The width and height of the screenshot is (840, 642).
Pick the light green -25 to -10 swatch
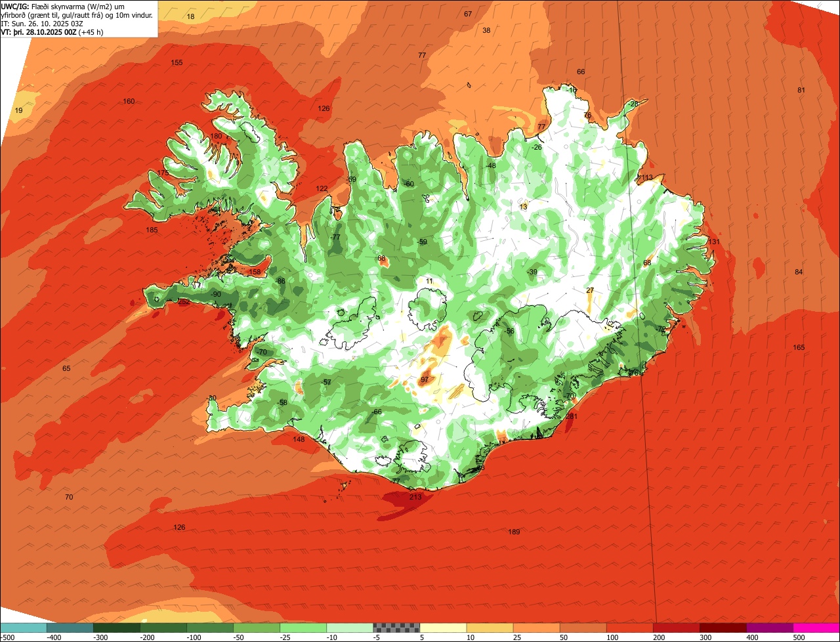coord(303,628)
